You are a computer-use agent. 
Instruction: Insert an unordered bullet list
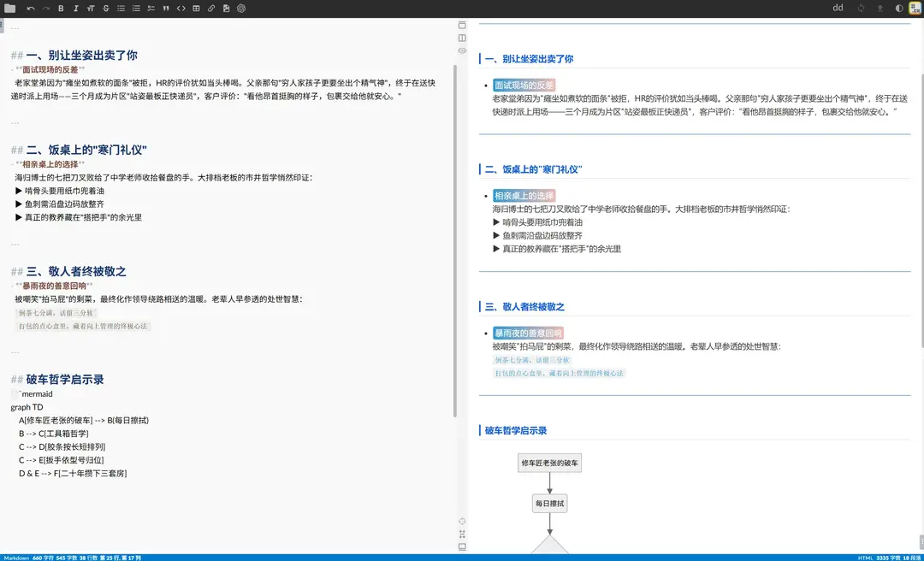tap(121, 8)
